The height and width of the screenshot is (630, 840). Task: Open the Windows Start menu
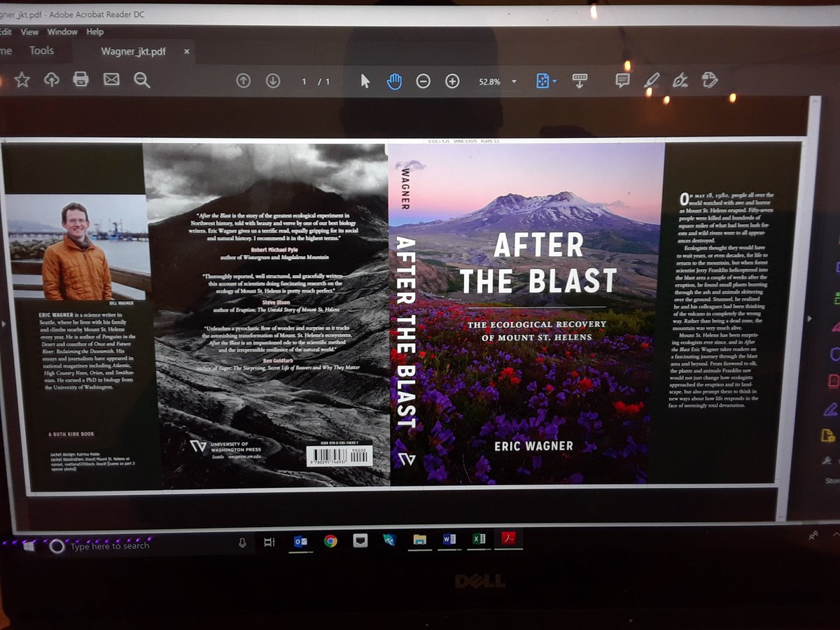coord(28,545)
